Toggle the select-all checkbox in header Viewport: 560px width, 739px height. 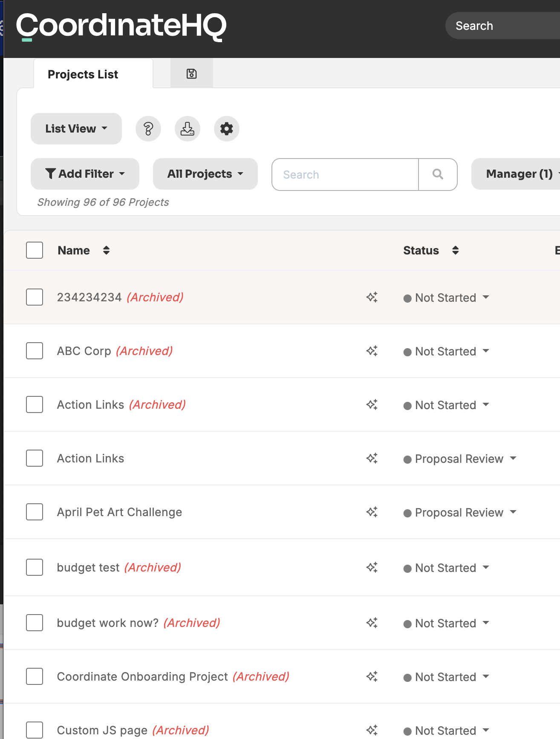[35, 250]
